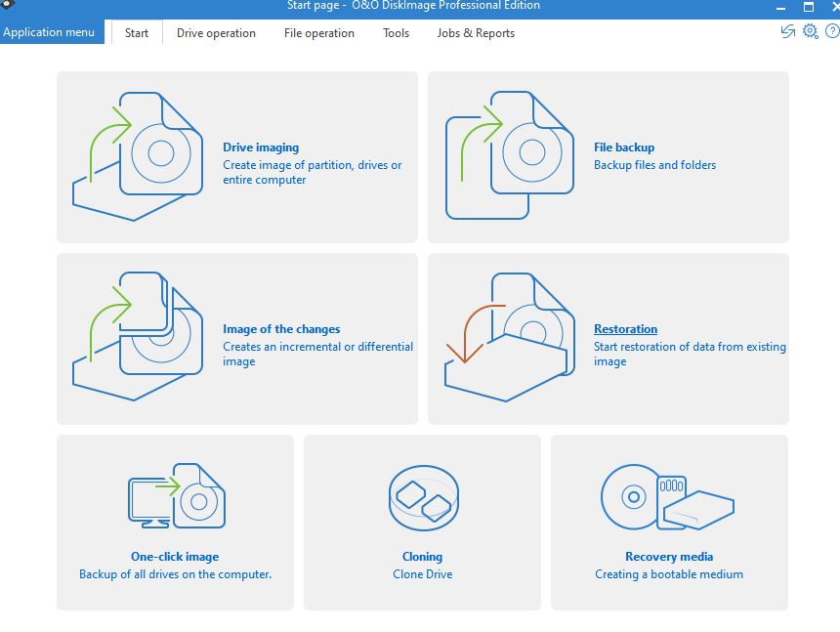Viewport: 840px width, 632px height.
Task: Click 'Backup files and folders' description
Action: click(x=654, y=165)
